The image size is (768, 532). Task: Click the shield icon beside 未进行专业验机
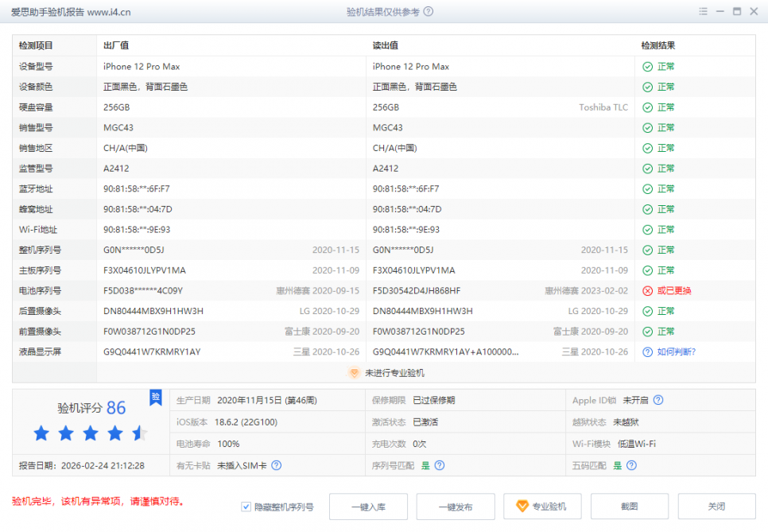pyautogui.click(x=355, y=372)
